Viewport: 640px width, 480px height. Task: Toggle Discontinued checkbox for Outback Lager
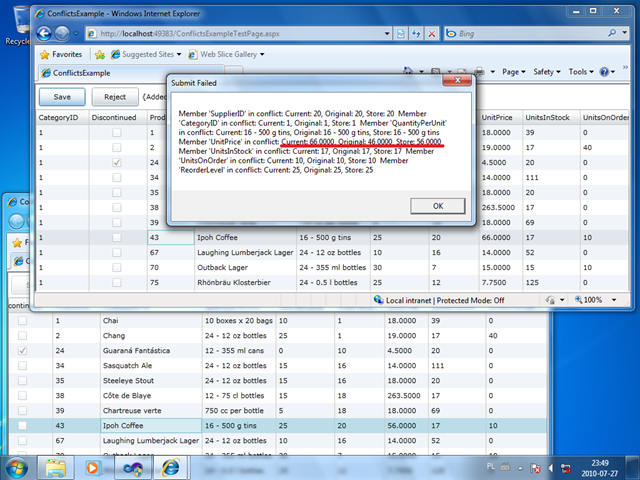(x=117, y=267)
